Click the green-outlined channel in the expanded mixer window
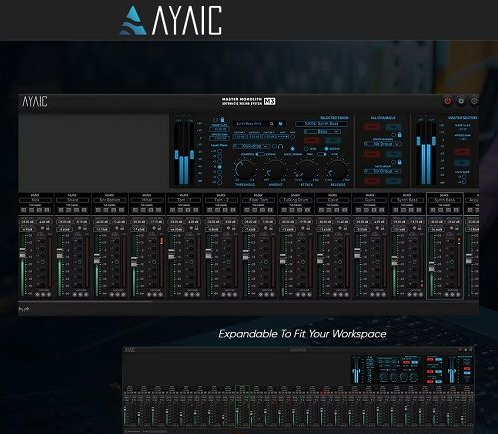This screenshot has width=498, height=434. tap(242, 406)
